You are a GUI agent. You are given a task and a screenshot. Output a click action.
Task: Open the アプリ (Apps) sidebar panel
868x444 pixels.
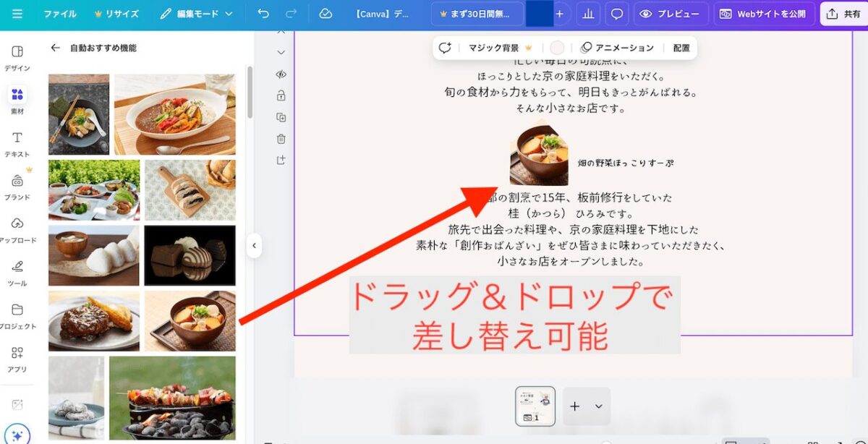point(17,358)
